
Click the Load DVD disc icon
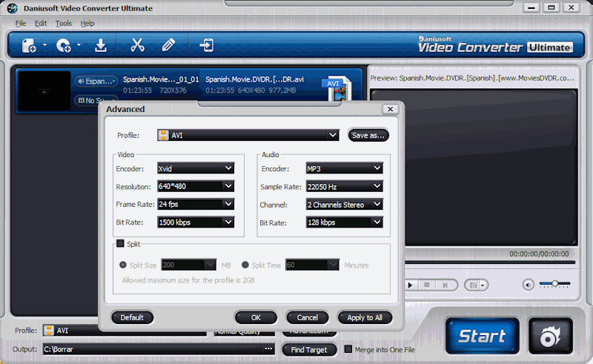pyautogui.click(x=63, y=45)
